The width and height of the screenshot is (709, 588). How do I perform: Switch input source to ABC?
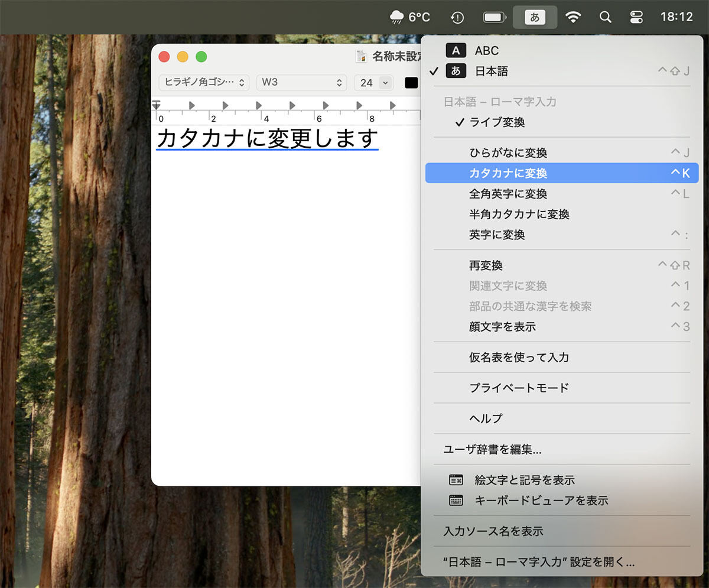(486, 51)
